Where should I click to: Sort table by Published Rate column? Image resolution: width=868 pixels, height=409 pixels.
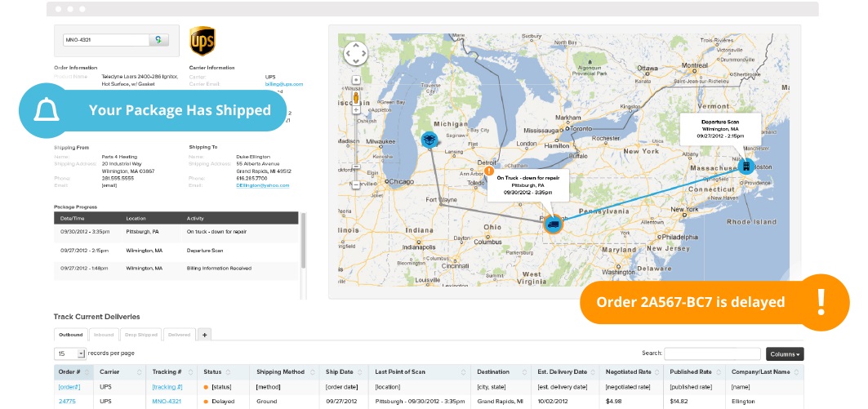pos(695,372)
